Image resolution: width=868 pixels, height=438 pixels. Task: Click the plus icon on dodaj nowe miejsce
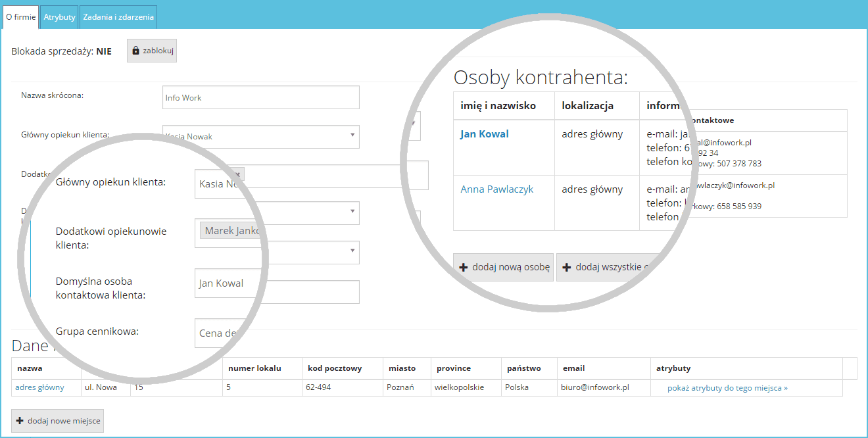[x=20, y=421]
